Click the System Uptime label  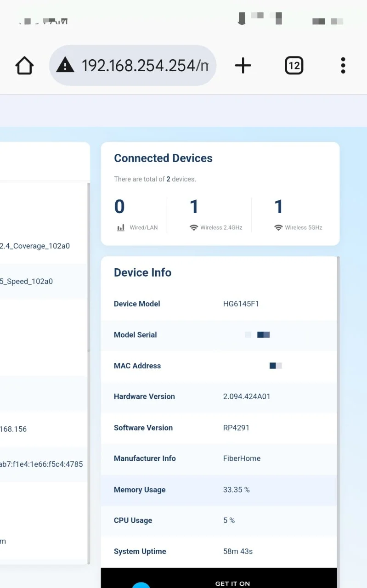(140, 551)
